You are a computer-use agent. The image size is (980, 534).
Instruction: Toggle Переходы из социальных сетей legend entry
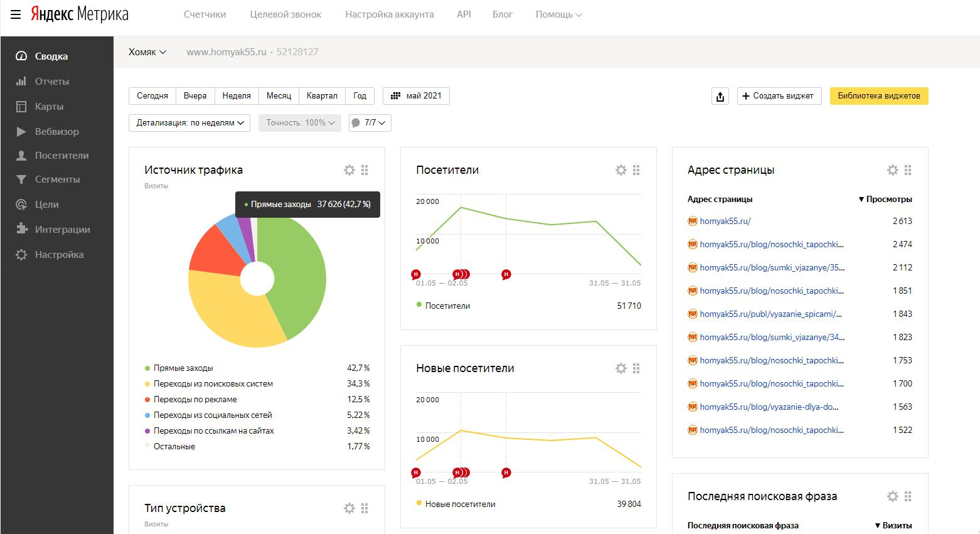[212, 415]
